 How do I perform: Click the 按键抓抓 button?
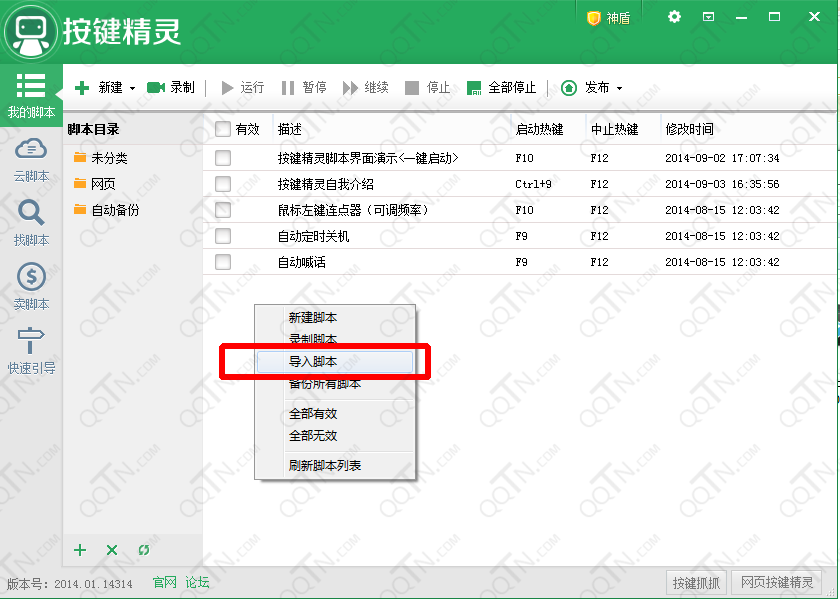click(696, 583)
